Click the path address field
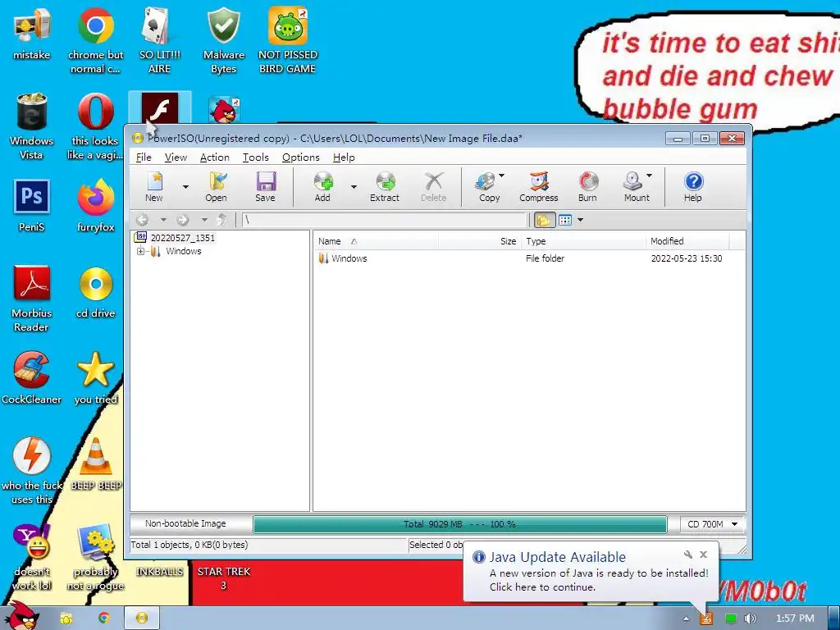This screenshot has width=840, height=630. click(384, 220)
